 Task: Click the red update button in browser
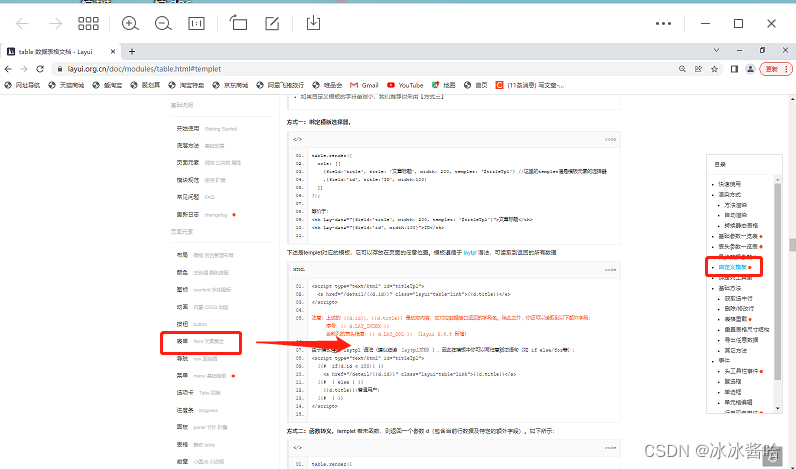click(x=775, y=69)
